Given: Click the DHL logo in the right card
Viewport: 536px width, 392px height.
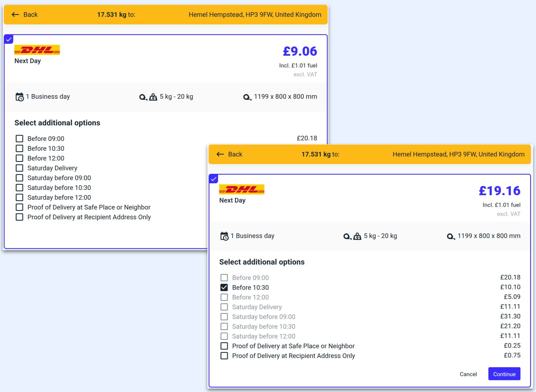Looking at the screenshot, I should click(241, 189).
